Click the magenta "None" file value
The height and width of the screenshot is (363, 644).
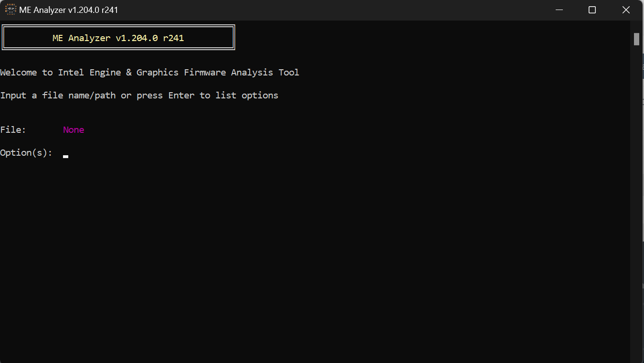[74, 130]
